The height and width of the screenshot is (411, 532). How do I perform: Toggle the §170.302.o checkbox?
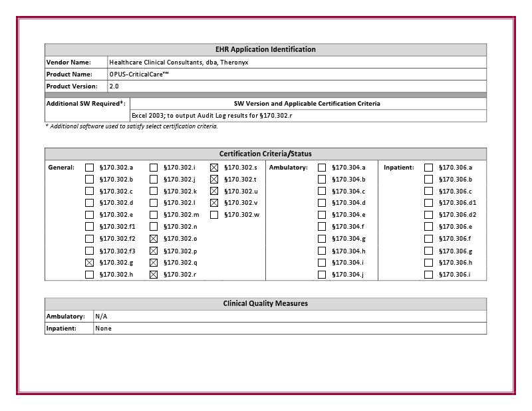pos(154,239)
